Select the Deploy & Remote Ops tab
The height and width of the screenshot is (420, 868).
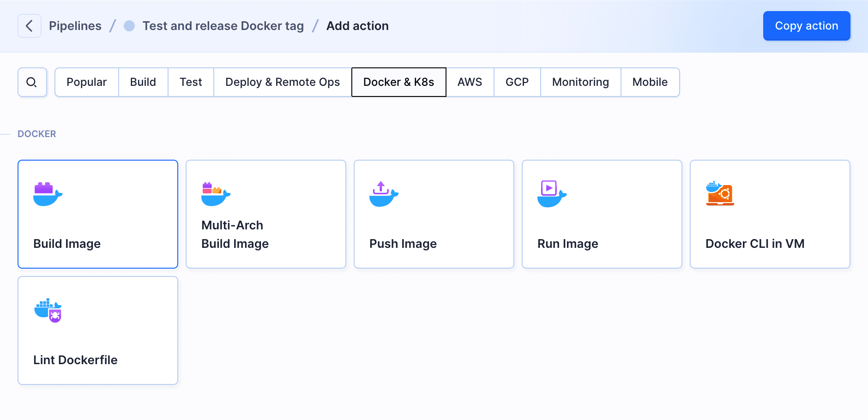point(283,82)
